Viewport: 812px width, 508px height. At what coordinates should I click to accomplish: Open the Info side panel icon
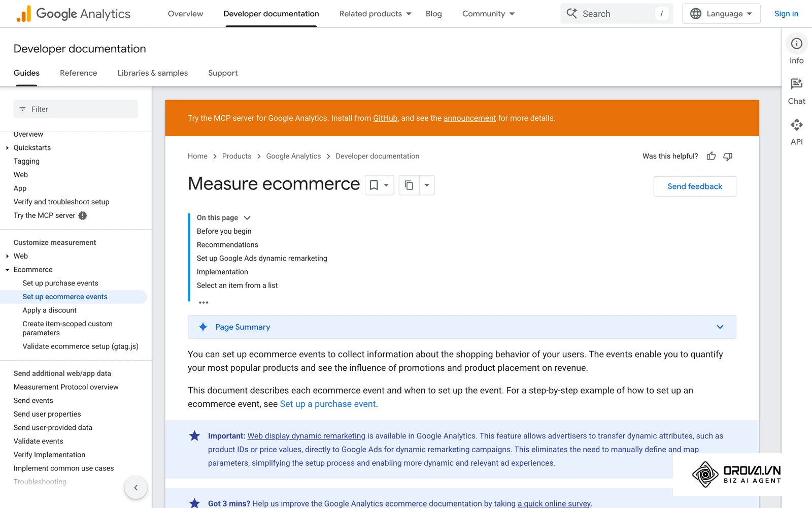coord(796,44)
